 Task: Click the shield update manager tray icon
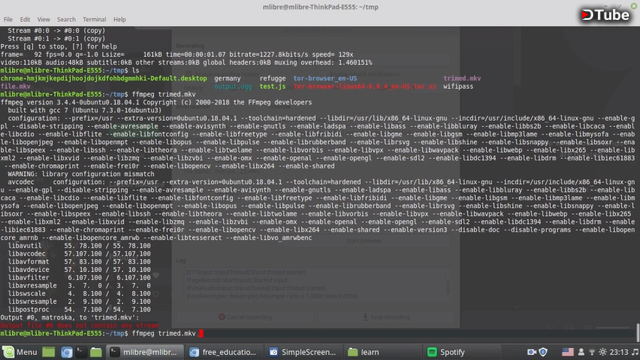click(543, 352)
